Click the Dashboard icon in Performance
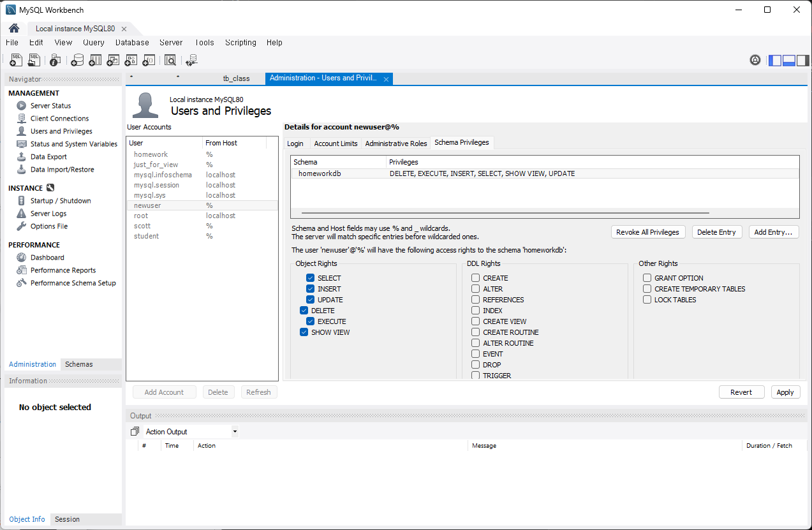This screenshot has height=530, width=812. (x=22, y=258)
